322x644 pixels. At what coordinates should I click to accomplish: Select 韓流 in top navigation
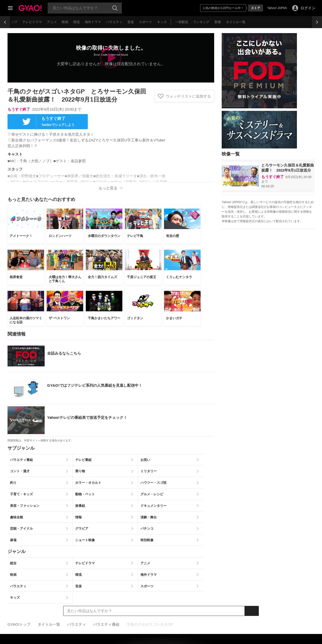(76, 22)
